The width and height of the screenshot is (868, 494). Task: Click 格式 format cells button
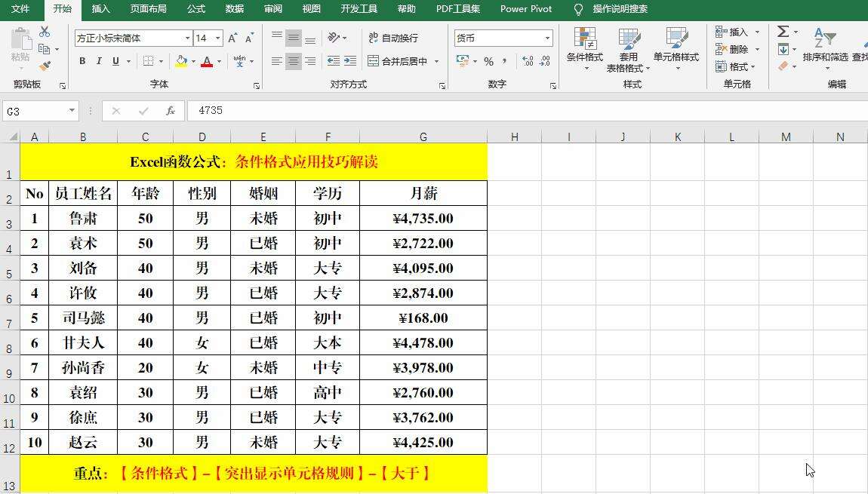coord(735,67)
